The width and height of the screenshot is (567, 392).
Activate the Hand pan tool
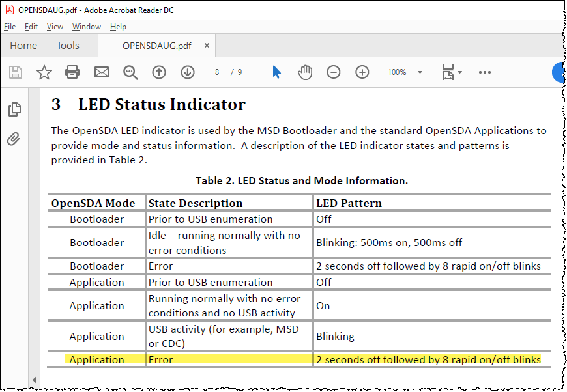click(x=305, y=72)
